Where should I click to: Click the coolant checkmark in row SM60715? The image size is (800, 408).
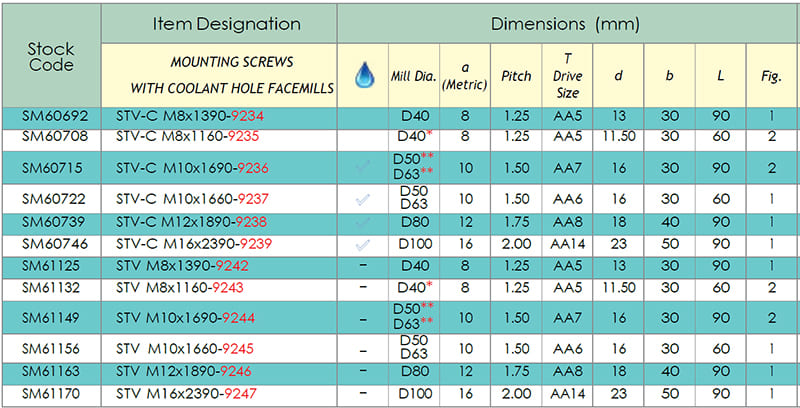(x=362, y=166)
